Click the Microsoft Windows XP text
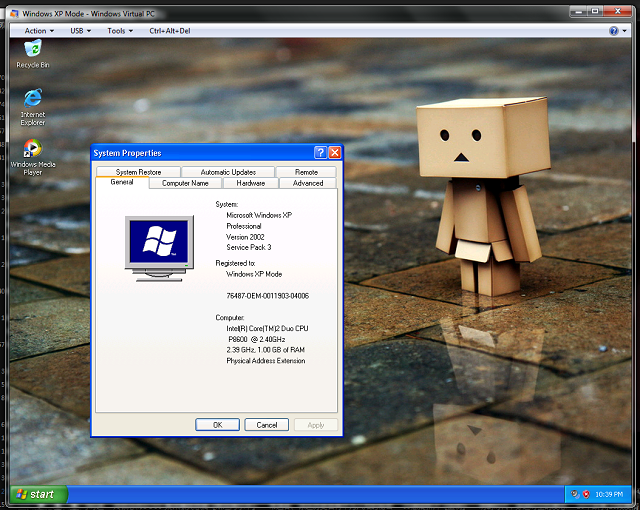The image size is (640, 510). click(x=259, y=215)
